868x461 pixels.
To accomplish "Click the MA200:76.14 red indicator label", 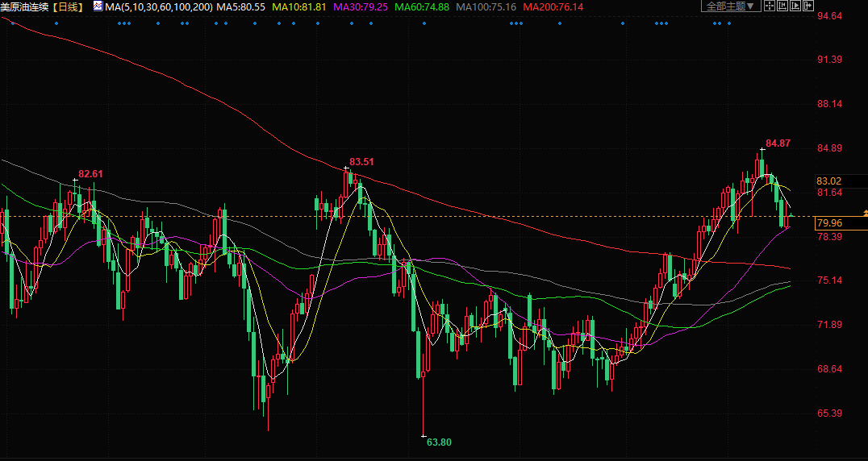I will coord(553,6).
